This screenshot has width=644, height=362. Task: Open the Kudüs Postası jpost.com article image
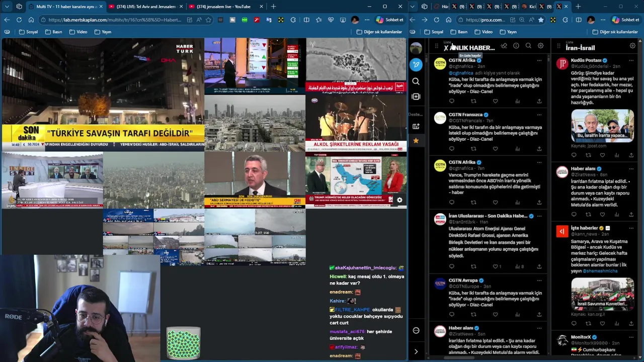(602, 125)
